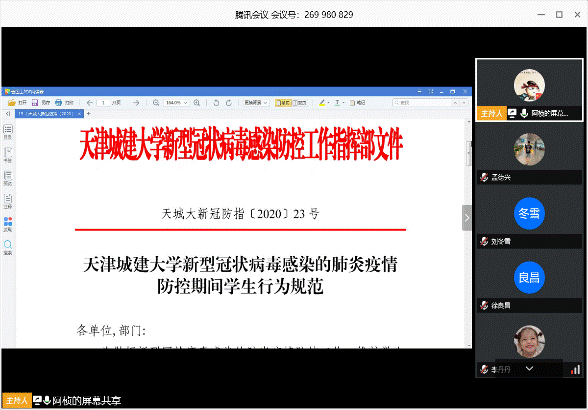The image size is (588, 410).
Task: Click the yellow highlighter tool icon
Action: point(322,102)
